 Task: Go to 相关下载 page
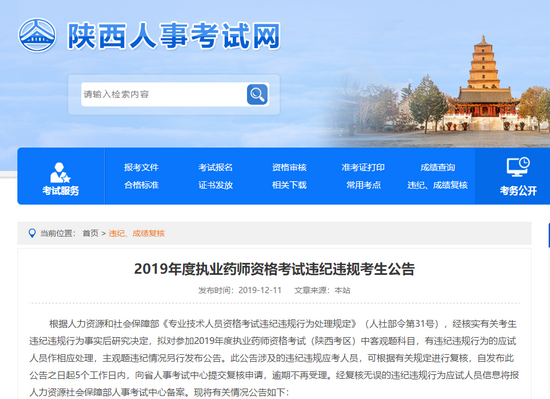(x=289, y=185)
